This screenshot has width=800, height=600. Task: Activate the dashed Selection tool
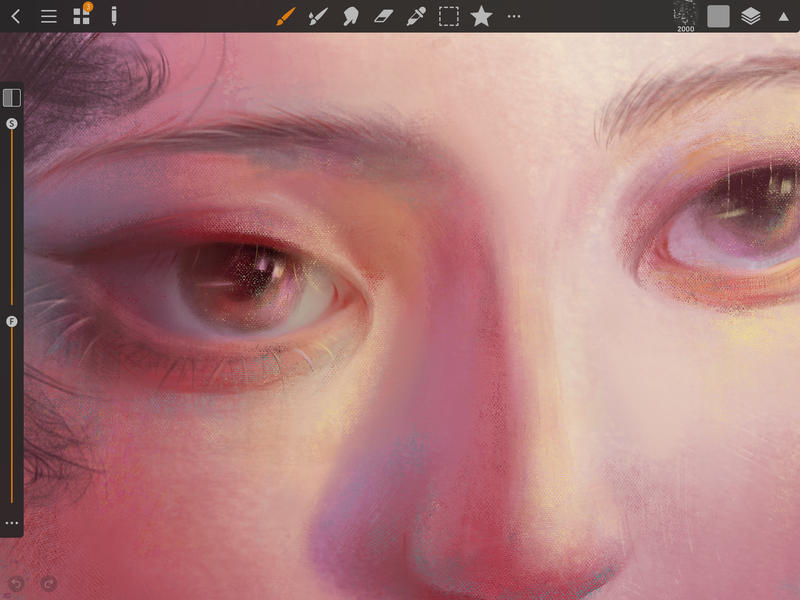click(x=448, y=16)
